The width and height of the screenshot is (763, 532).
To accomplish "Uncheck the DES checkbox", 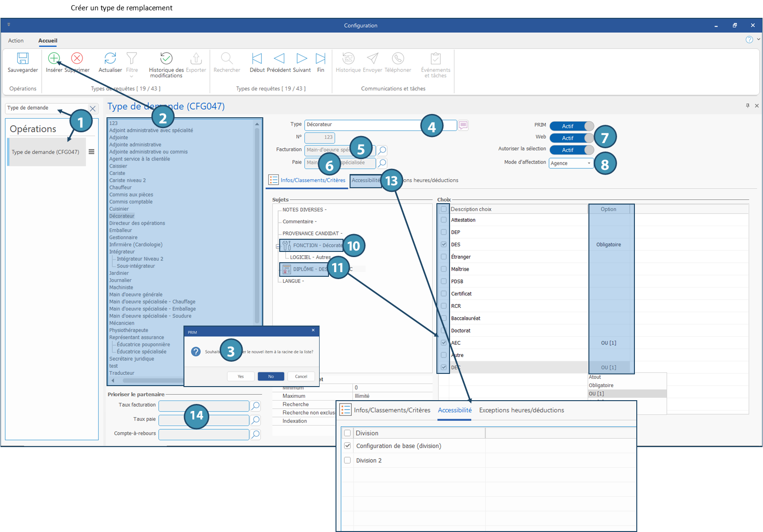I will pyautogui.click(x=443, y=244).
